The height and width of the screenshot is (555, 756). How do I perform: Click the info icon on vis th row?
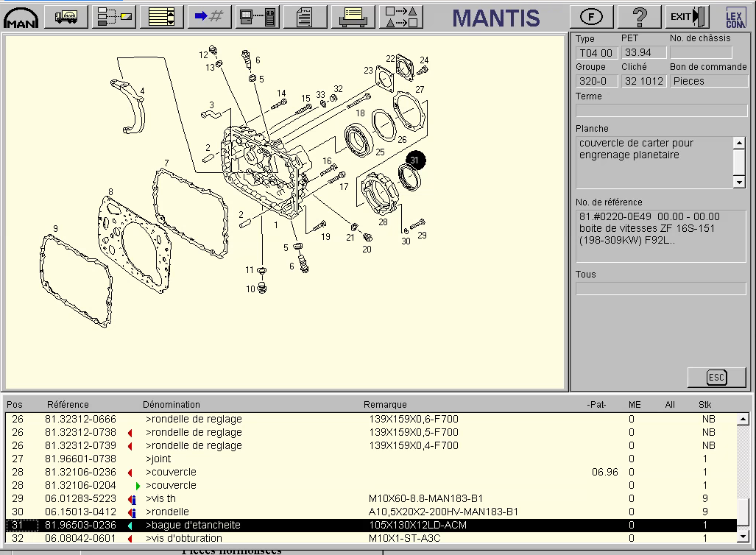[x=133, y=499]
